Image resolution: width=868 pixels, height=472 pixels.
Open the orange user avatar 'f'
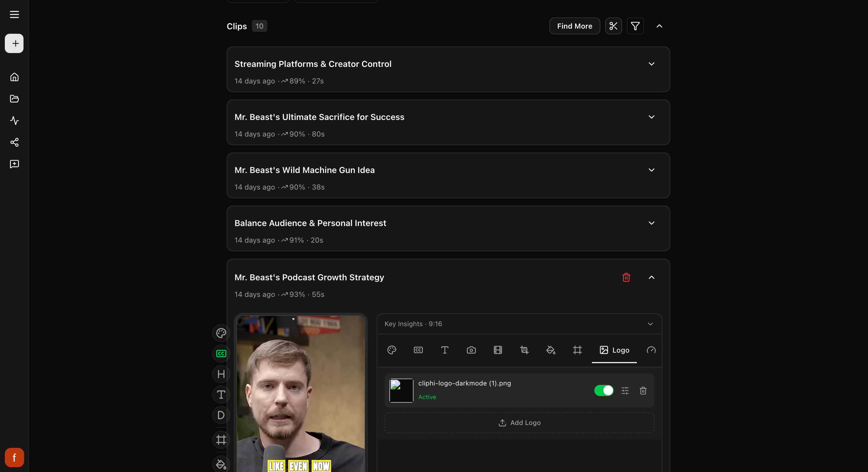14,457
